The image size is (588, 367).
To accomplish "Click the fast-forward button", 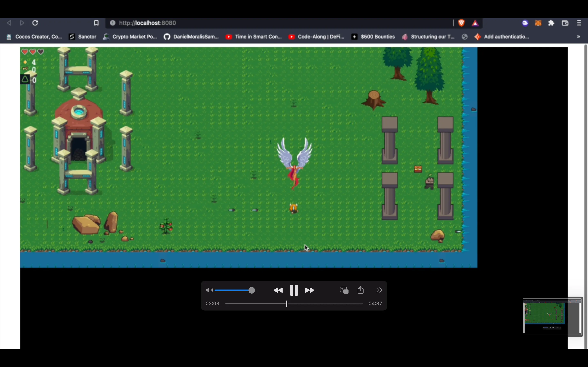I will click(310, 290).
